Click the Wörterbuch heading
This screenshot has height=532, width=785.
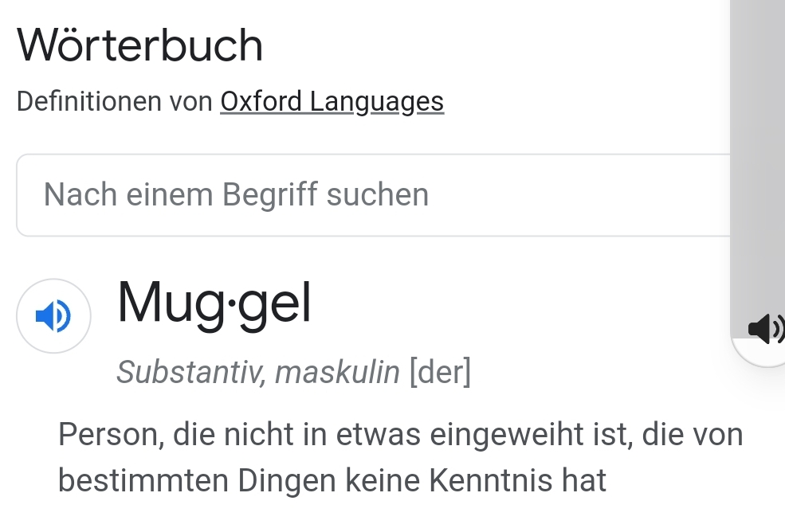point(140,45)
